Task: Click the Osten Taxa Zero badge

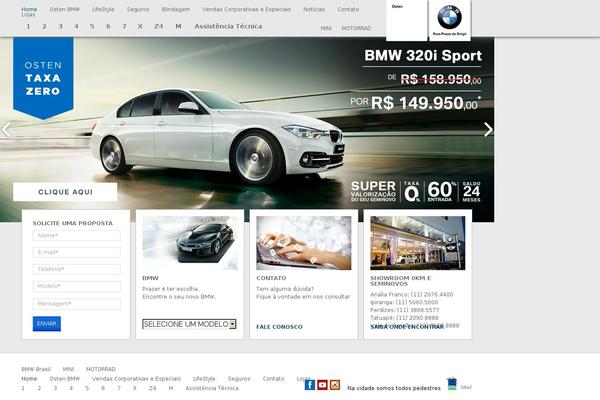Action: [x=43, y=78]
